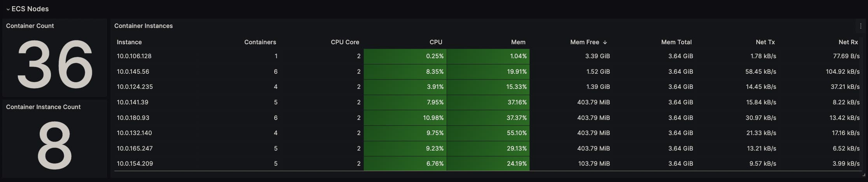
Task: Click the large 36 container count value
Action: pos(54,64)
